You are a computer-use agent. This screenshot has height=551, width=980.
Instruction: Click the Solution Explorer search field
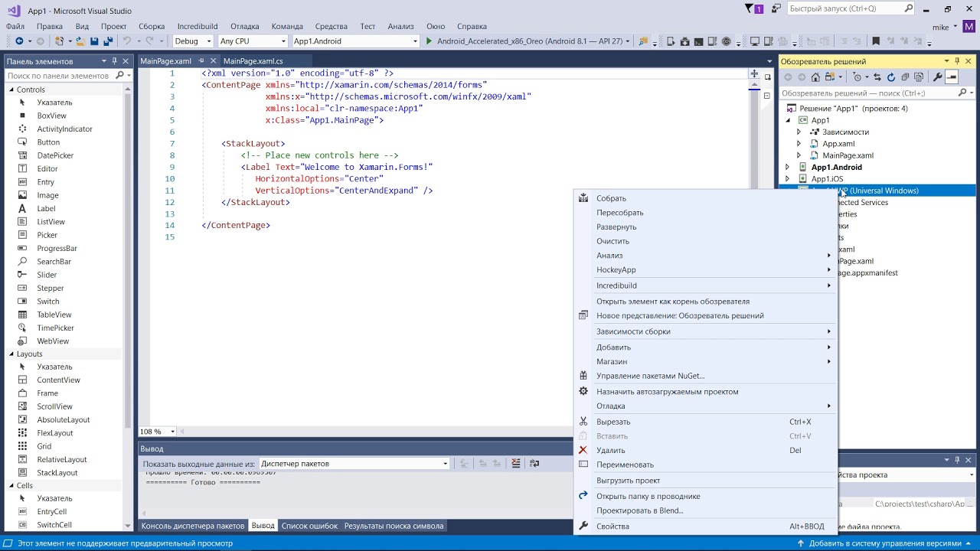point(877,93)
